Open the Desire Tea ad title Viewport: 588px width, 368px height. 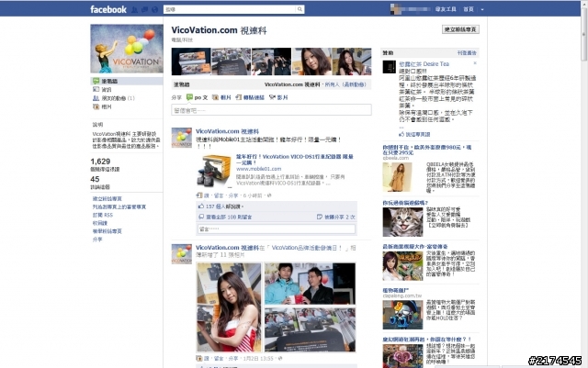(x=424, y=64)
